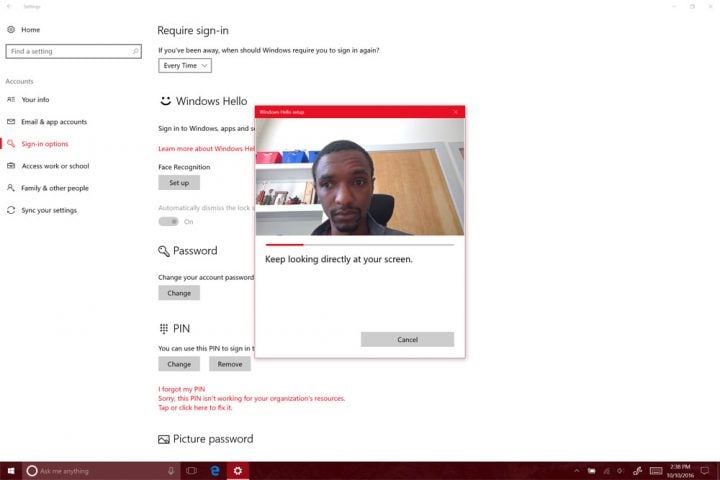The height and width of the screenshot is (480, 720).
Task: Click the Email envelope icon
Action: pyautogui.click(x=11, y=122)
